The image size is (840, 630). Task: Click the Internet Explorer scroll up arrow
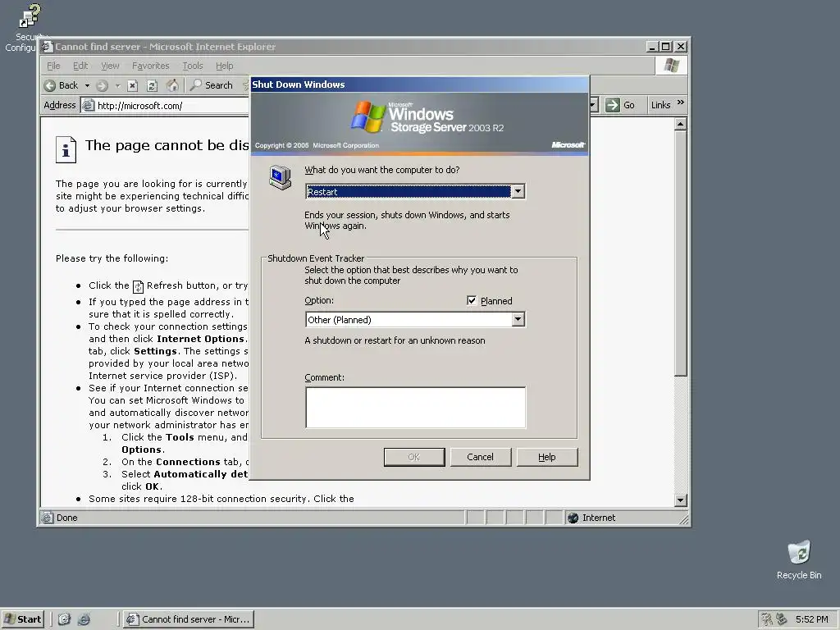(680, 125)
